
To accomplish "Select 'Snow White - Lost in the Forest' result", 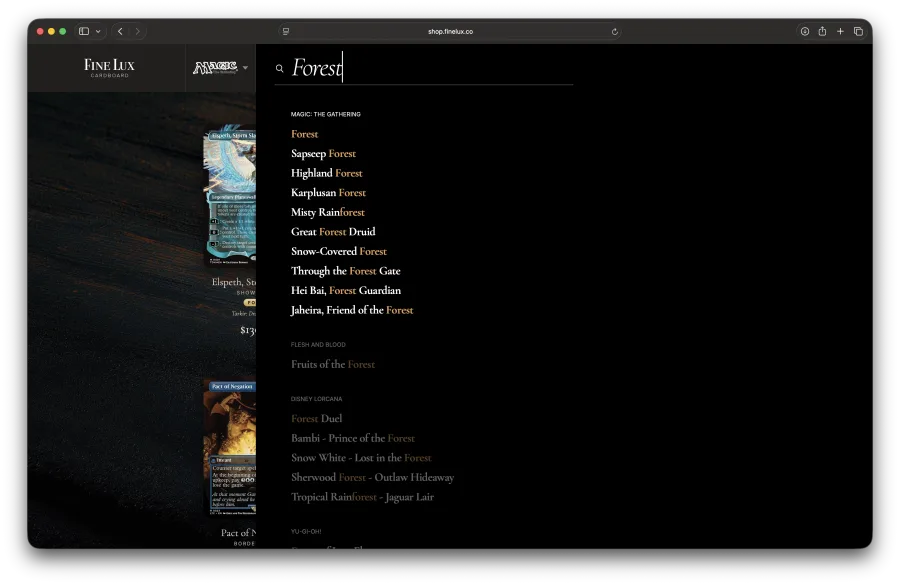I will pyautogui.click(x=361, y=458).
